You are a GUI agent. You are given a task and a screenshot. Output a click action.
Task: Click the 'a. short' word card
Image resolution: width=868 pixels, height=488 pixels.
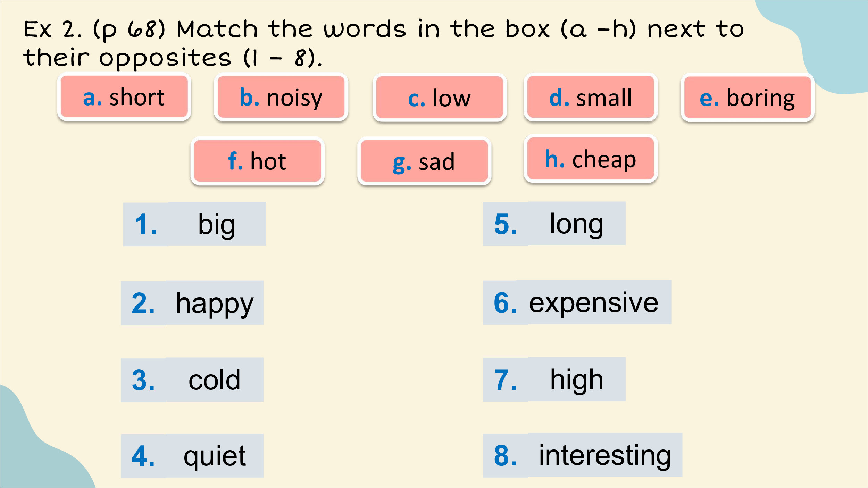point(124,97)
